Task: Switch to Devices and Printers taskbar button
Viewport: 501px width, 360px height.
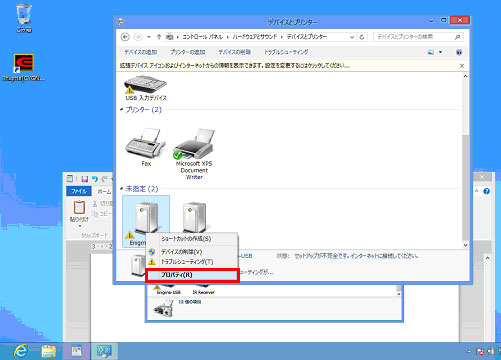Action: click(x=104, y=351)
